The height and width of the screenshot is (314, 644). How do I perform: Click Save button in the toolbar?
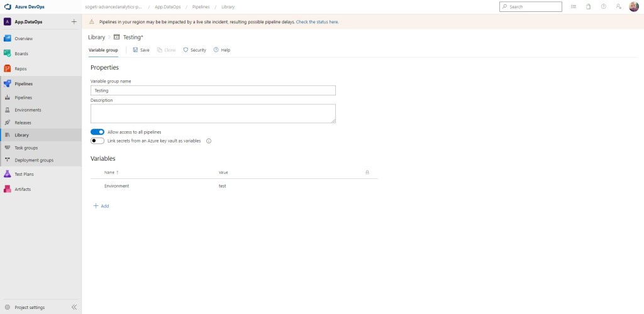click(x=141, y=50)
